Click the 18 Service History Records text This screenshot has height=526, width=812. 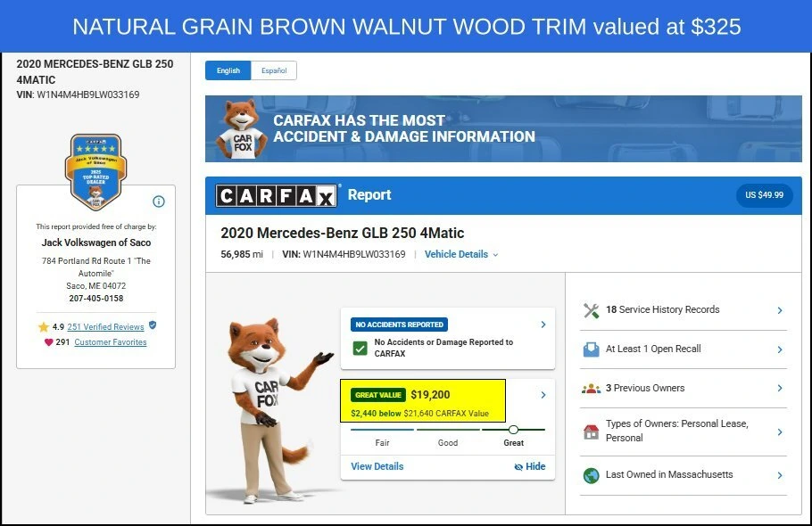[663, 309]
